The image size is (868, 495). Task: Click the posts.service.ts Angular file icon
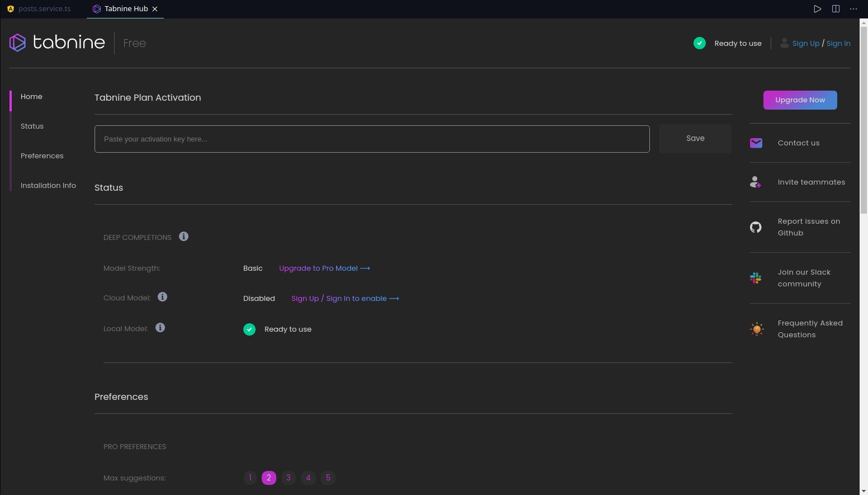pyautogui.click(x=10, y=9)
